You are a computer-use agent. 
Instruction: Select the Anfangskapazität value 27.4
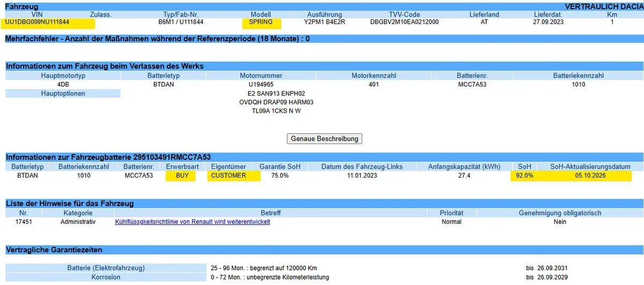pos(465,176)
